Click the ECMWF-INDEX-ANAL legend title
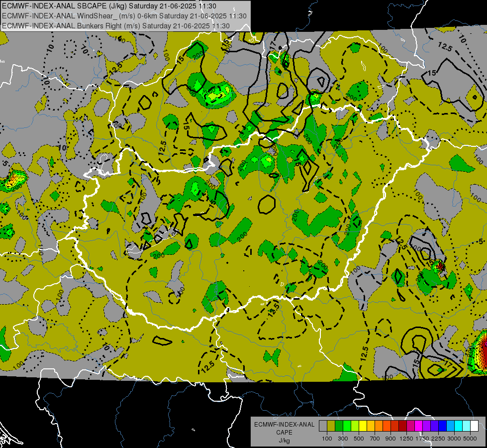The height and width of the screenshot is (448, 487). [x=285, y=425]
